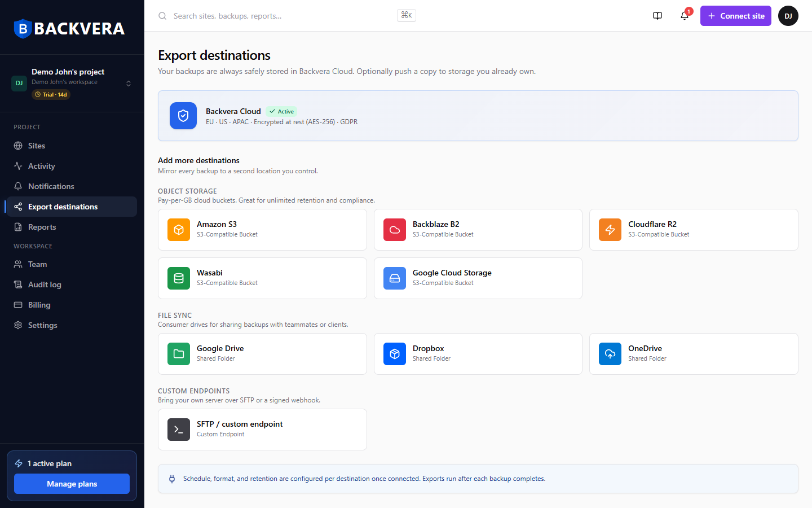Image resolution: width=812 pixels, height=508 pixels.
Task: Click the '1 active plan' label
Action: pos(50,463)
